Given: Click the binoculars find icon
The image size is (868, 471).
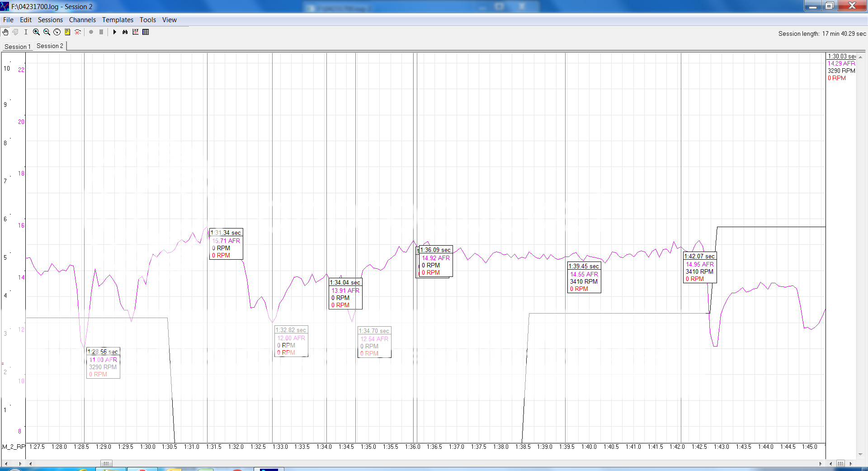Looking at the screenshot, I should (x=125, y=32).
